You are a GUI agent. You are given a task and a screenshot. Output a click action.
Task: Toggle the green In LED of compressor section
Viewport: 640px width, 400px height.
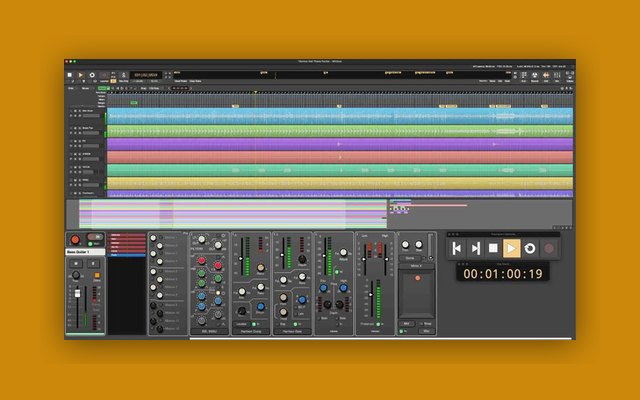(x=253, y=324)
